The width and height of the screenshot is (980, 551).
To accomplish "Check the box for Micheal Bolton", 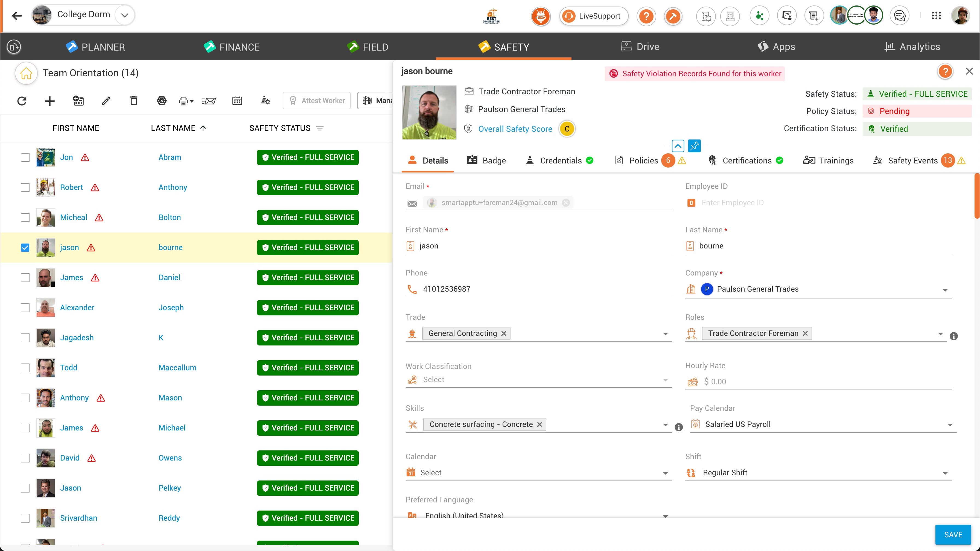I will pyautogui.click(x=25, y=218).
